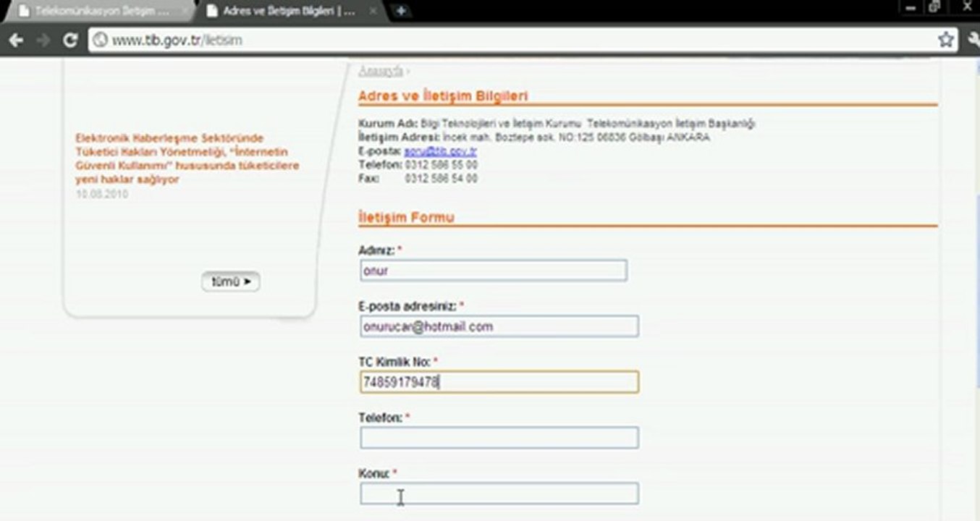
Task: Click the Fax number 0312 586 54 00
Action: click(441, 179)
